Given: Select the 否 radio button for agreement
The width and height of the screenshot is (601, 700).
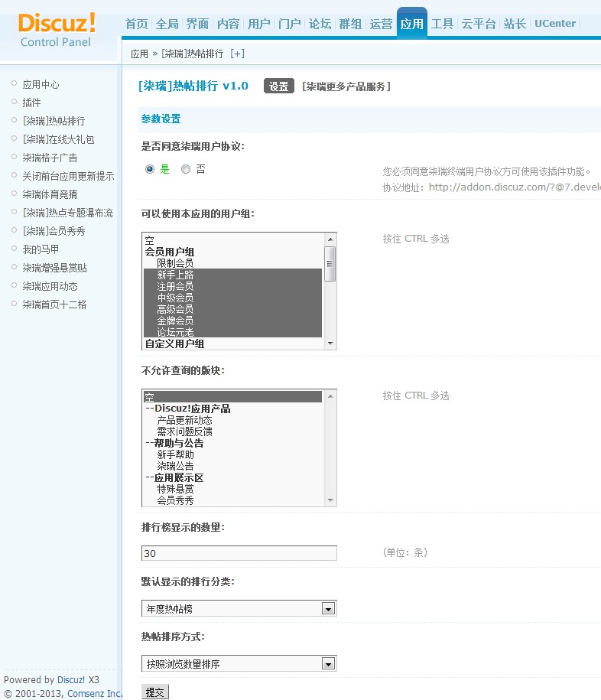Looking at the screenshot, I should pyautogui.click(x=186, y=169).
